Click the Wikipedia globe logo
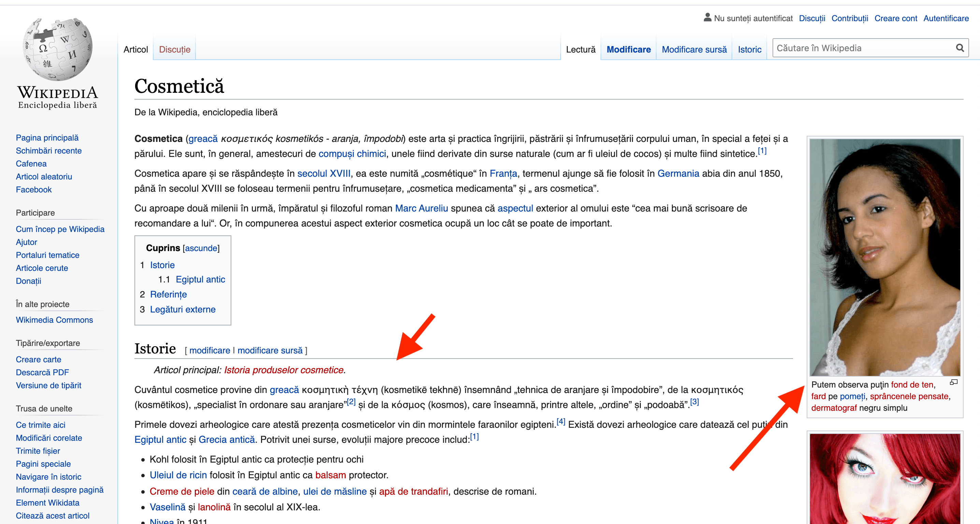Screen dimensions: 980x524 (57, 49)
